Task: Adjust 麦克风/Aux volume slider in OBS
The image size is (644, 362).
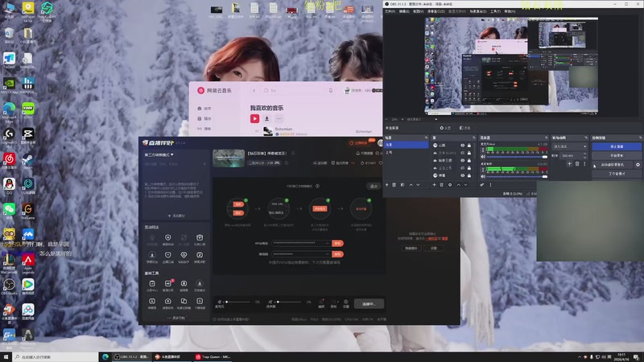Action: click(517, 156)
